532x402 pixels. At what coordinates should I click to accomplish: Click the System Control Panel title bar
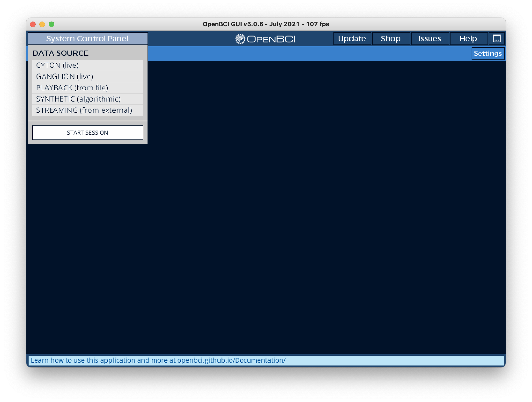[x=87, y=38]
